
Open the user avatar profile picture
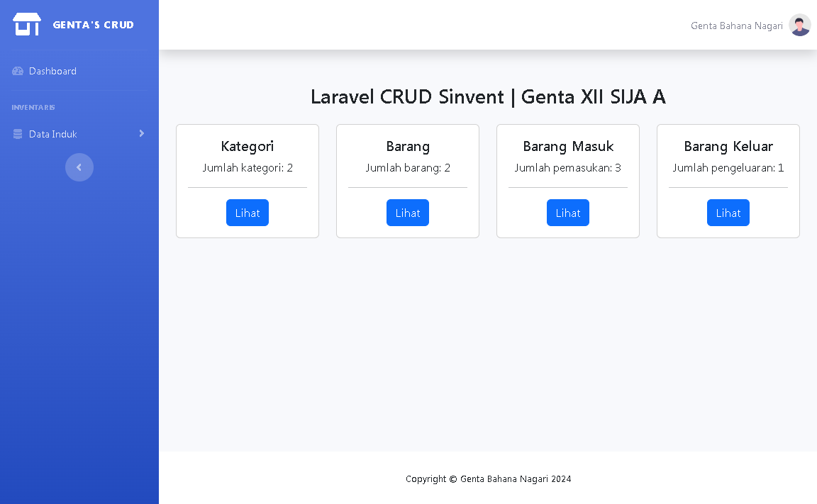point(800,26)
